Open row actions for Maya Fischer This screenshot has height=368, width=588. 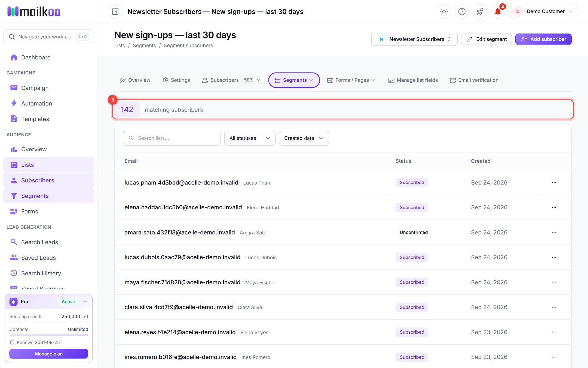coord(554,282)
